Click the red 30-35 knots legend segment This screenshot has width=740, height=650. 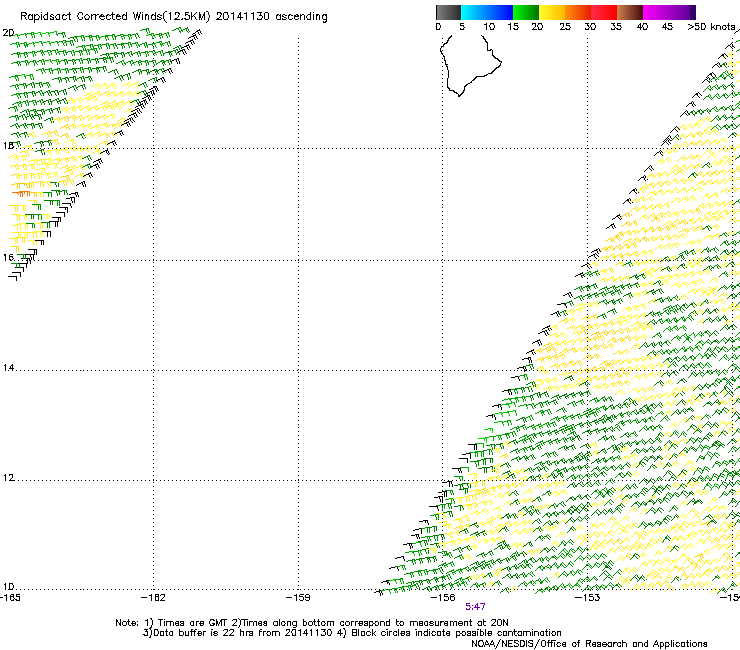click(604, 12)
